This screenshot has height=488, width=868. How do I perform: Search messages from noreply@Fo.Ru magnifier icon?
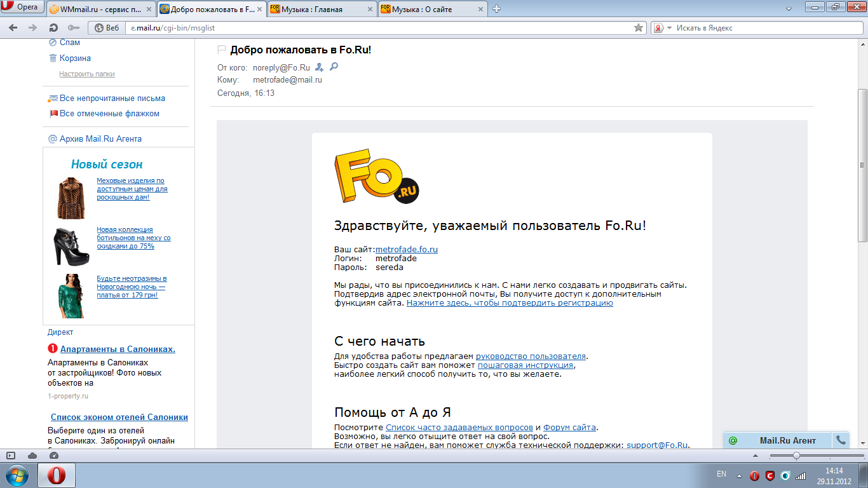click(334, 67)
